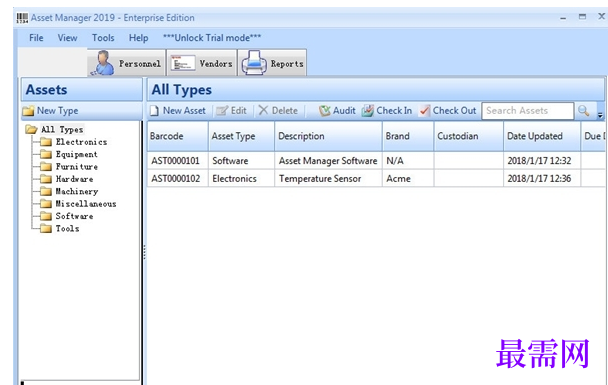This screenshot has height=385, width=608.
Task: Click 'Temperature Sensor' description cell
Action: [328, 178]
